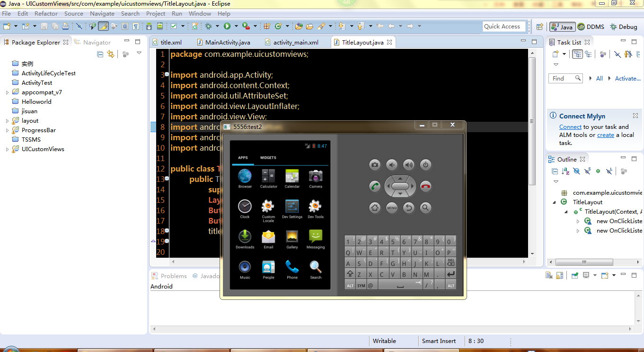Expand the layout project

(x=7, y=121)
